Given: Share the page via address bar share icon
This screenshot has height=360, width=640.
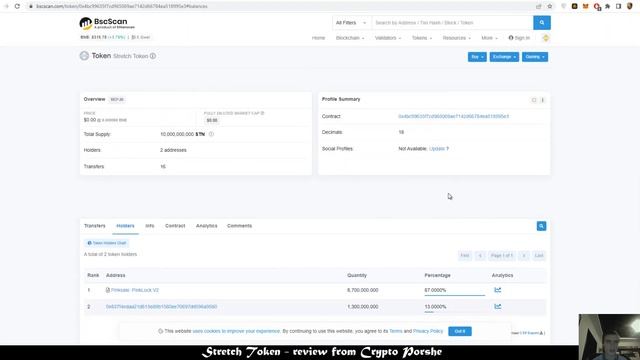Looking at the screenshot, I should point(538,6).
